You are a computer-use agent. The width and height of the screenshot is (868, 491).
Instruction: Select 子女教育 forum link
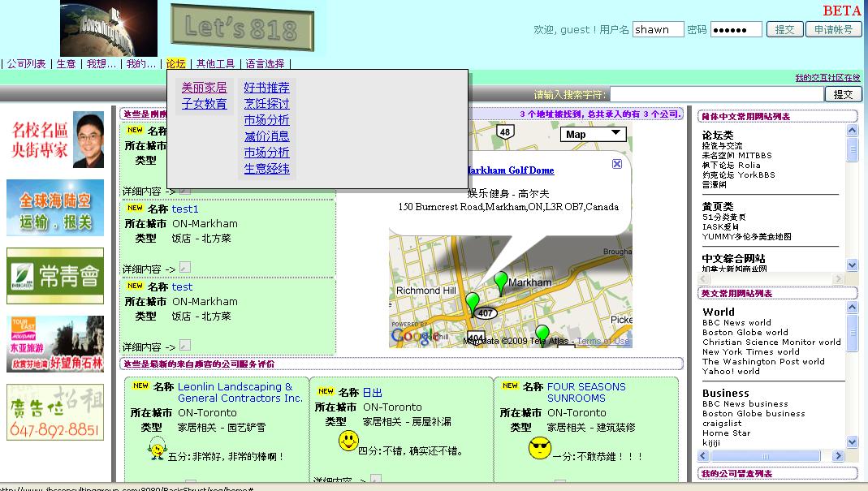click(205, 104)
